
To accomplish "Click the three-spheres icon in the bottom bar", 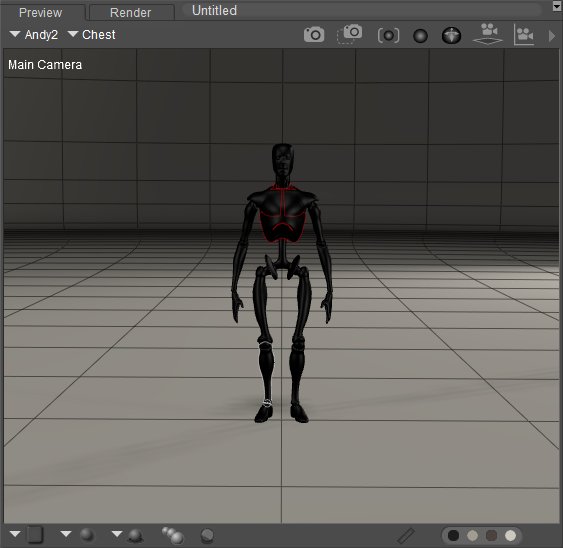I will 173,535.
